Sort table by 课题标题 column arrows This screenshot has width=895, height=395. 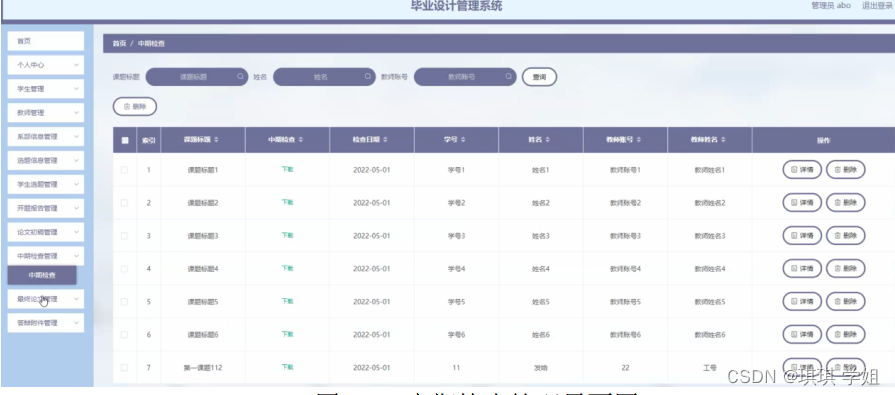216,140
